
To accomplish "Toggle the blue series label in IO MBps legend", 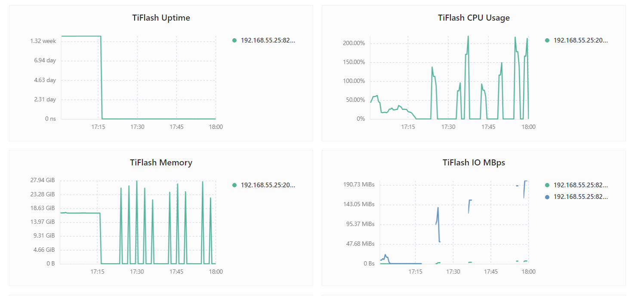I will 581,197.
